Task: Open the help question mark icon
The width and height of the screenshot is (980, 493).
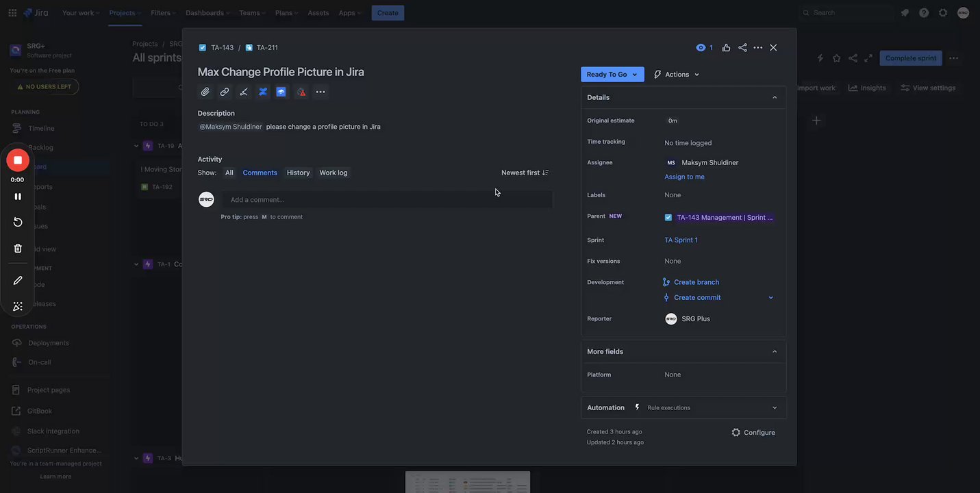Action: pos(924,13)
